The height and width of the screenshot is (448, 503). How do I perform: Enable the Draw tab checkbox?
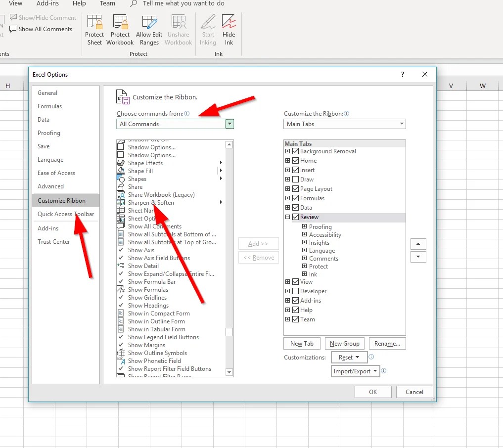(x=295, y=179)
